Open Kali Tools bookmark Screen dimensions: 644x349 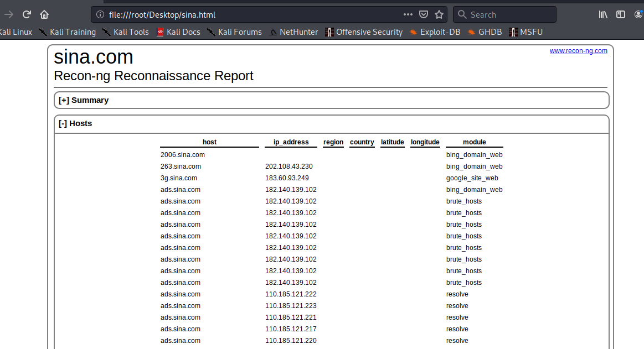126,32
